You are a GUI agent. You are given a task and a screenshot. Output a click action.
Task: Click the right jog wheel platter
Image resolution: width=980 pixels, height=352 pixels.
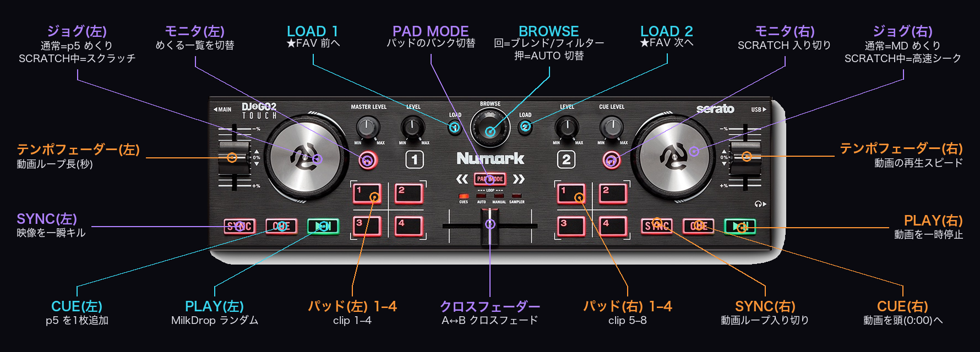point(674,158)
